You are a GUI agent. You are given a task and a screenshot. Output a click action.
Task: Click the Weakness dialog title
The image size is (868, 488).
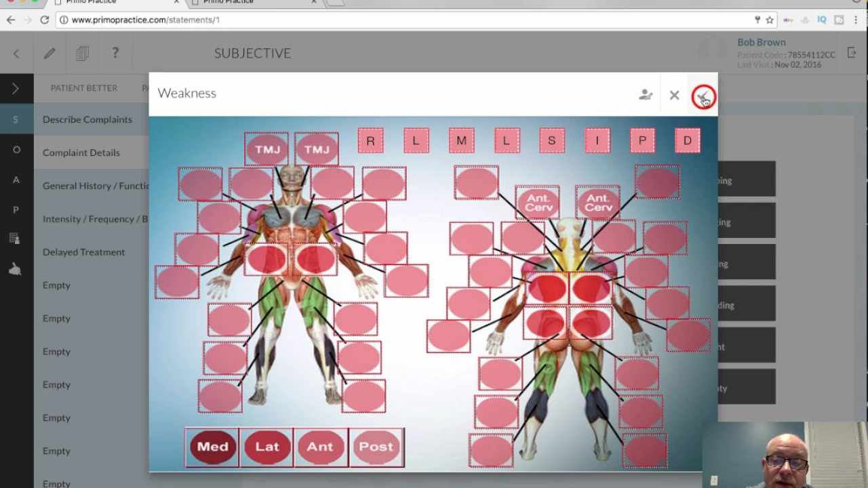pos(187,93)
